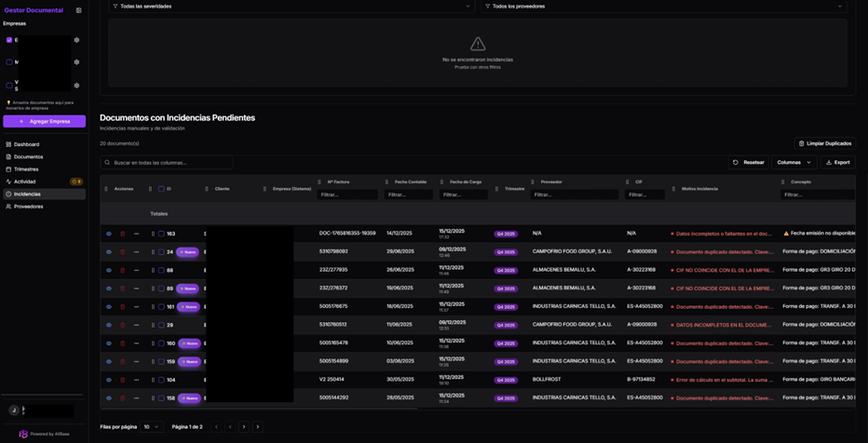Click the eye icon for document 163

click(109, 234)
